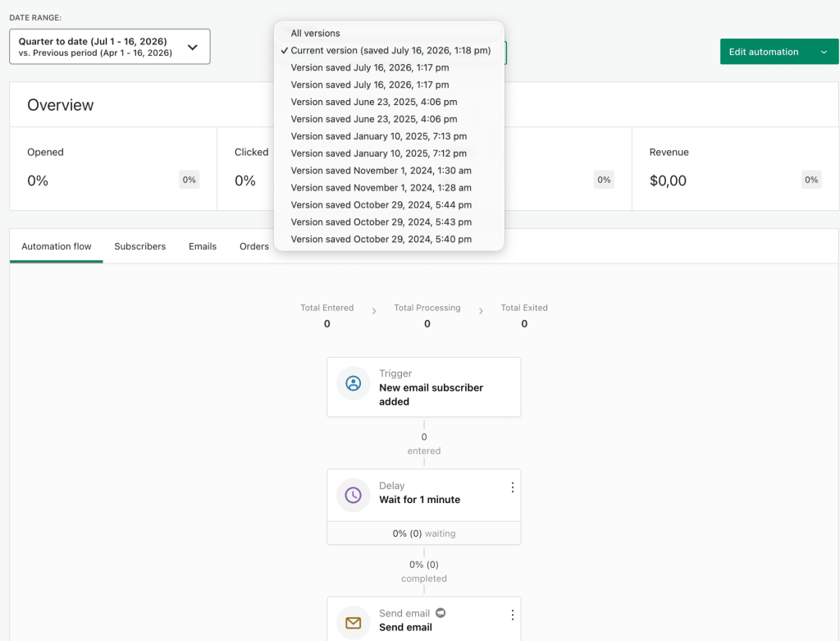Click the envelope Send email icon

[353, 623]
